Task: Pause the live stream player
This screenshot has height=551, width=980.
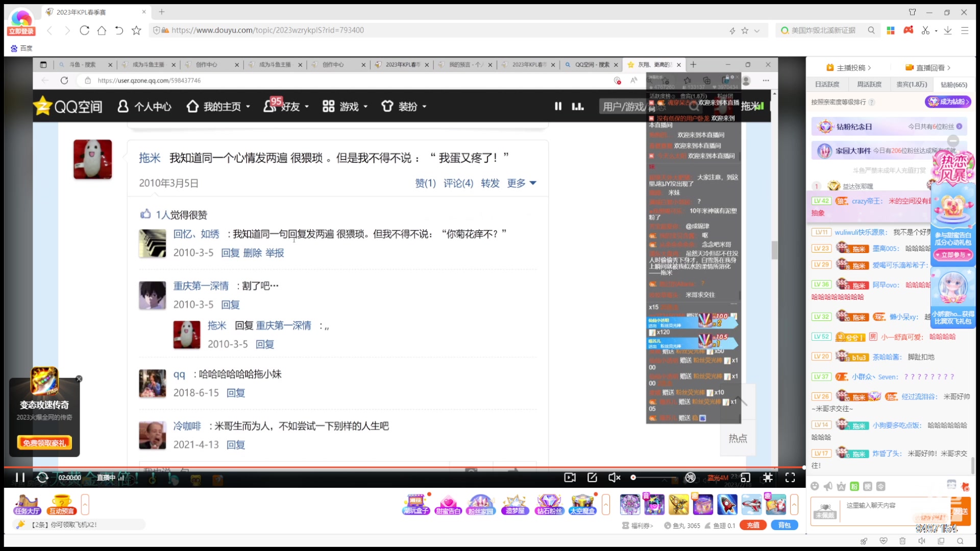Action: (x=20, y=478)
